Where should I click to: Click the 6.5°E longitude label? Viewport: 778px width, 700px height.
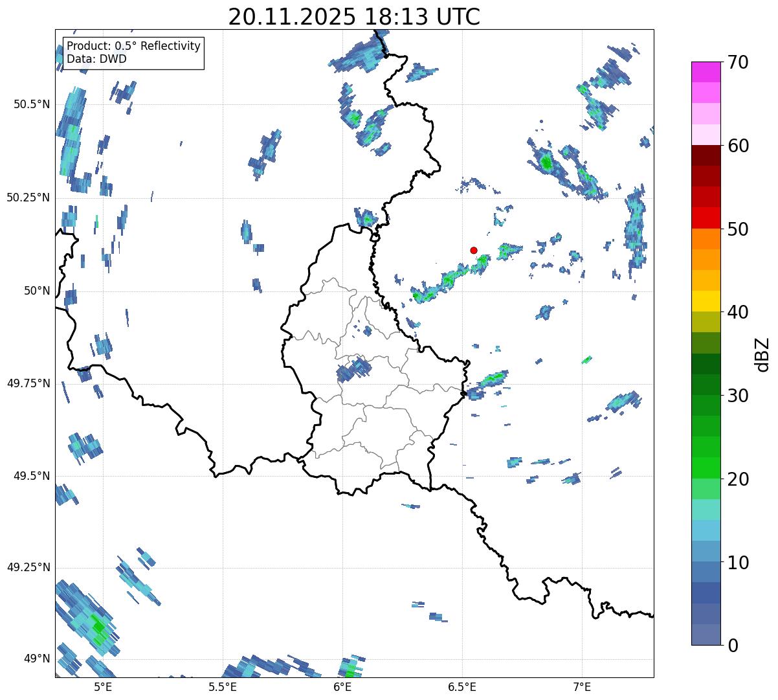click(x=463, y=686)
